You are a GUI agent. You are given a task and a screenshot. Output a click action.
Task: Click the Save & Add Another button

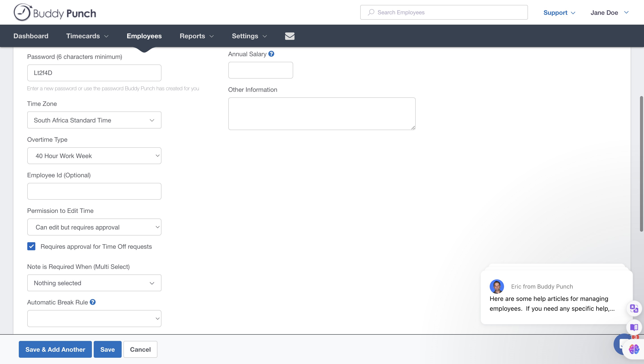55,349
